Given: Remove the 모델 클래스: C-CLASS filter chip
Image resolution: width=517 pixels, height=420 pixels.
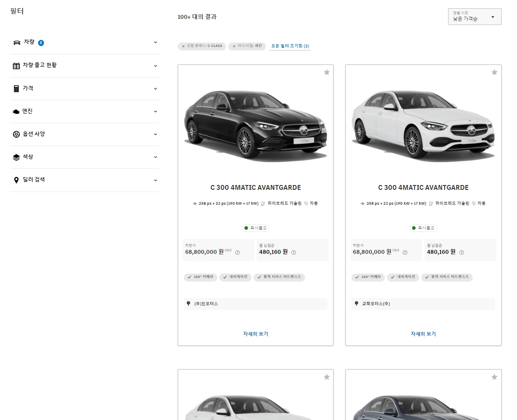Looking at the screenshot, I should coord(183,46).
